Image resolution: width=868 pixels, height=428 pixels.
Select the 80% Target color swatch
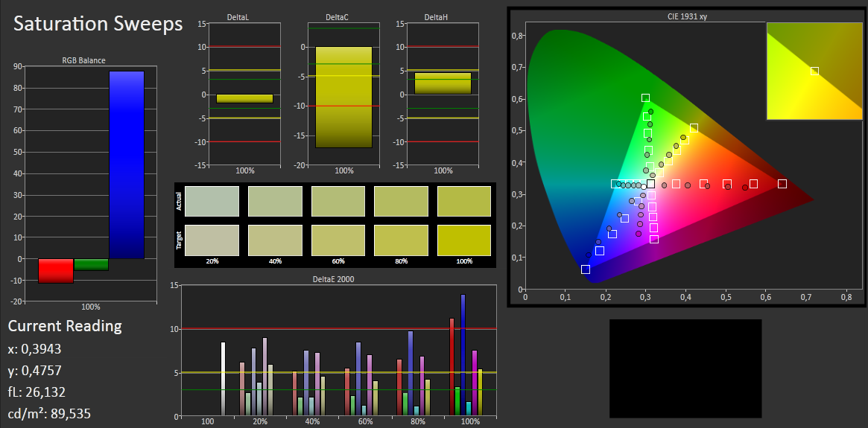tap(401, 240)
